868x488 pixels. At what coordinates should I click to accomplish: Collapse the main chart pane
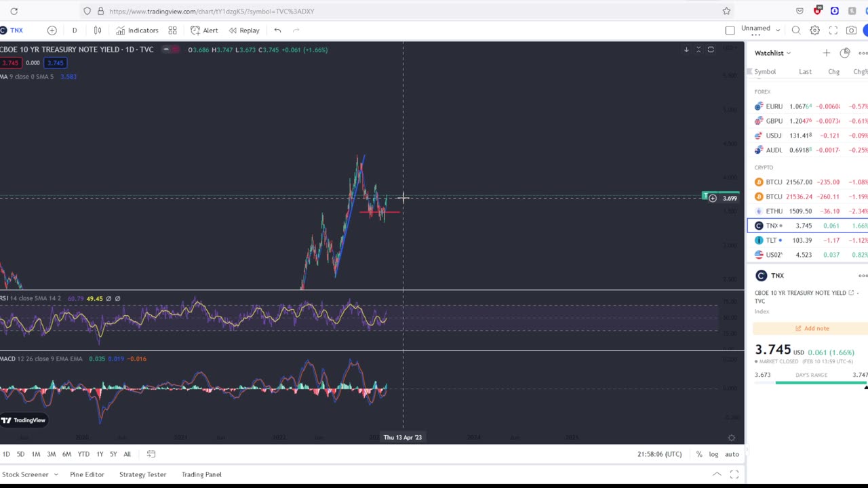click(x=698, y=49)
